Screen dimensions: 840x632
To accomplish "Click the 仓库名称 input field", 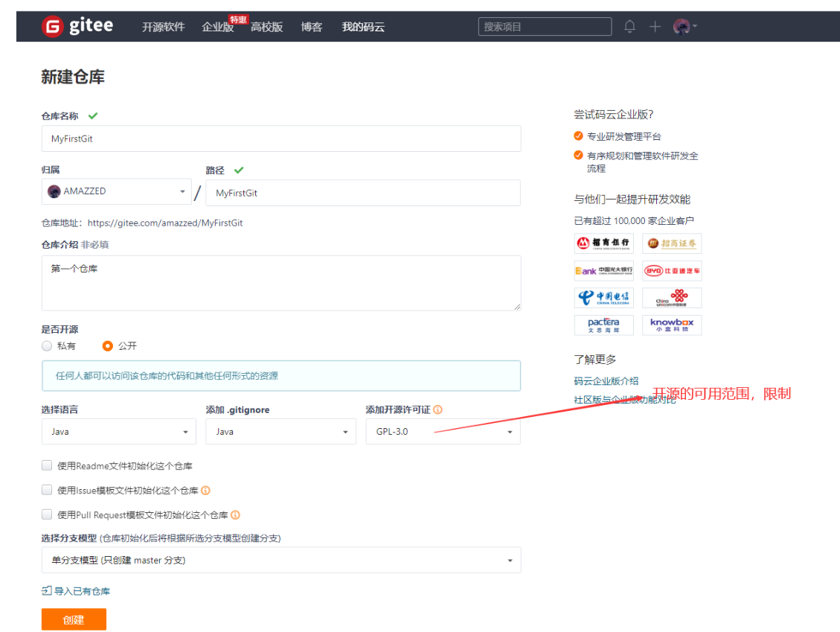I will [x=281, y=139].
